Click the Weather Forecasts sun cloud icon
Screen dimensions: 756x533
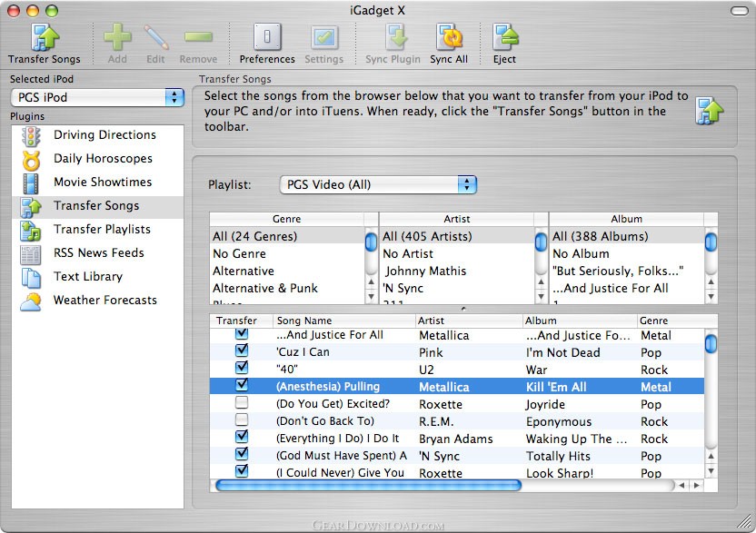[x=31, y=301]
